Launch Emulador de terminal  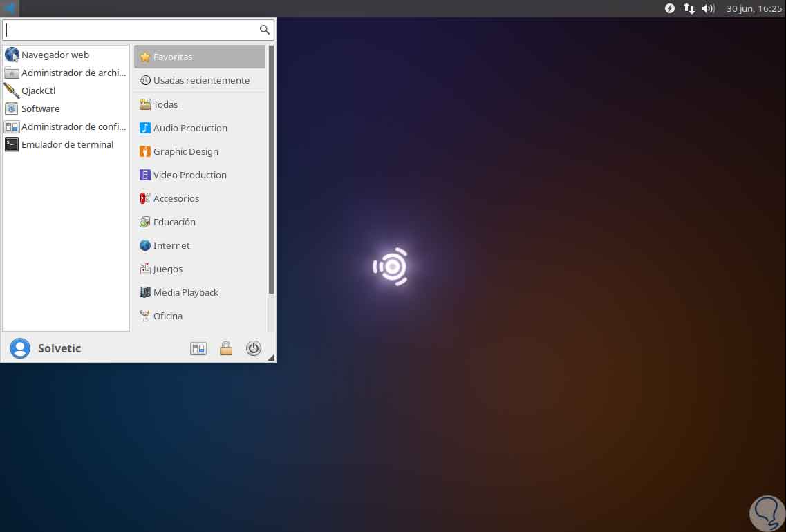66,145
